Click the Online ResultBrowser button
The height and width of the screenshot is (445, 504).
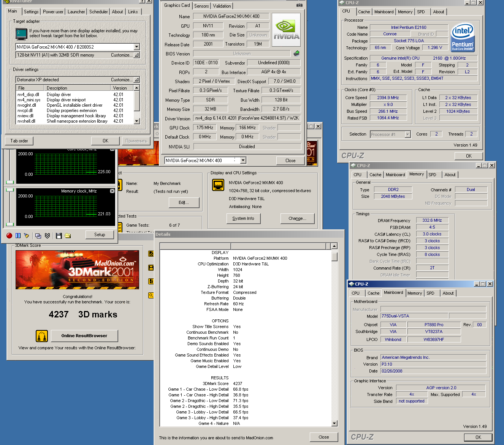(x=84, y=336)
